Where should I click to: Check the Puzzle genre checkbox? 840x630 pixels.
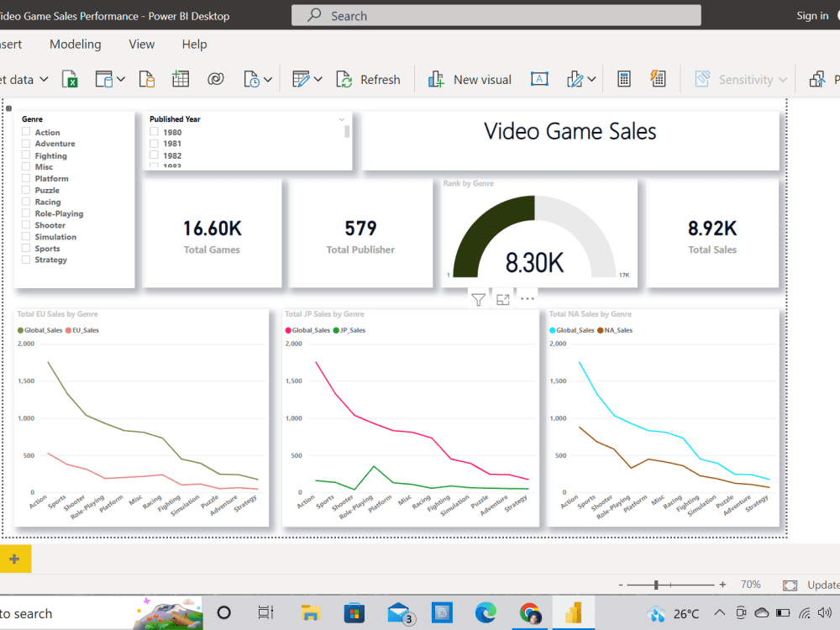click(26, 190)
